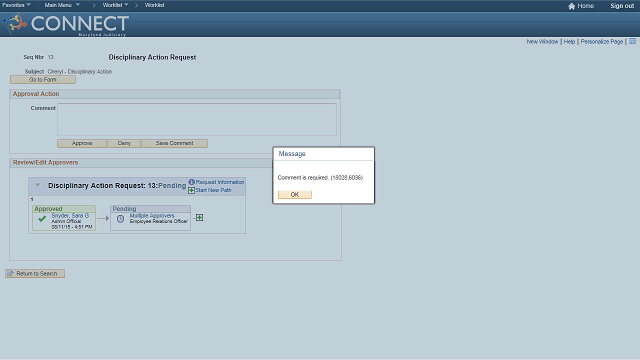
Task: Collapse the Disciplinary Action Request triangle
Action: (38, 185)
